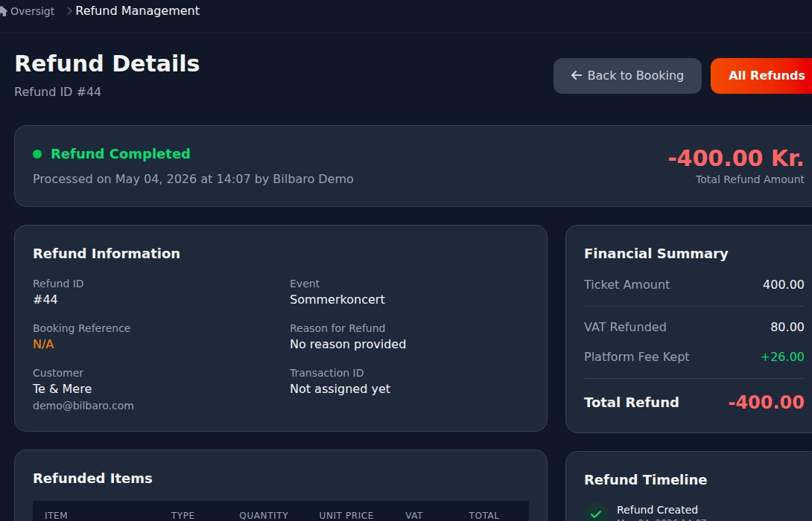Screen dimensions: 812x521
Task: Select the VAT Refunded 80.00 value
Action: tap(787, 327)
